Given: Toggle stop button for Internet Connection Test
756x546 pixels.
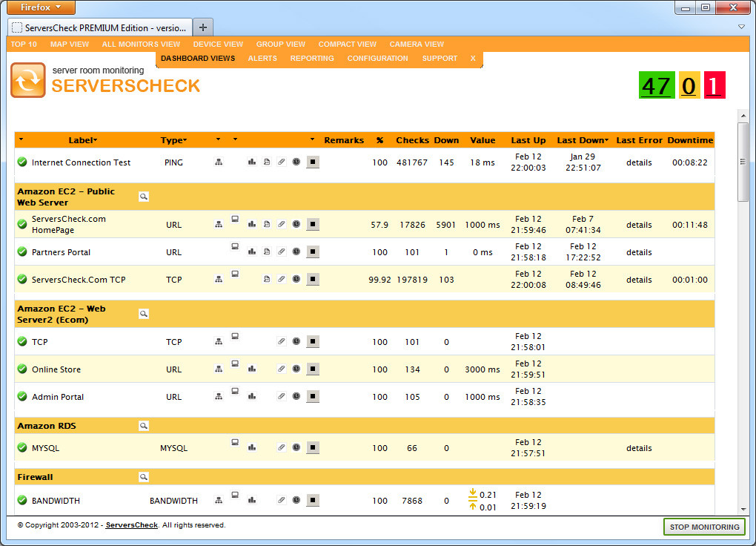Looking at the screenshot, I should 313,162.
